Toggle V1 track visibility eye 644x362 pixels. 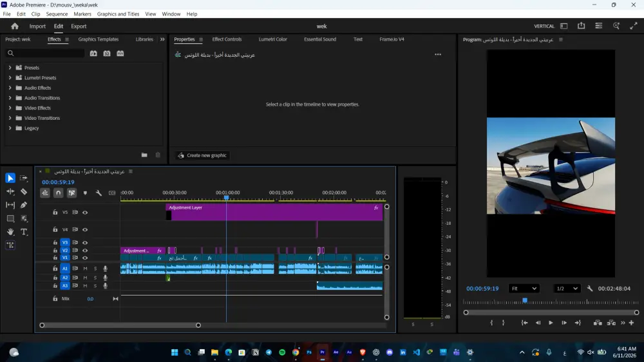click(x=85, y=258)
